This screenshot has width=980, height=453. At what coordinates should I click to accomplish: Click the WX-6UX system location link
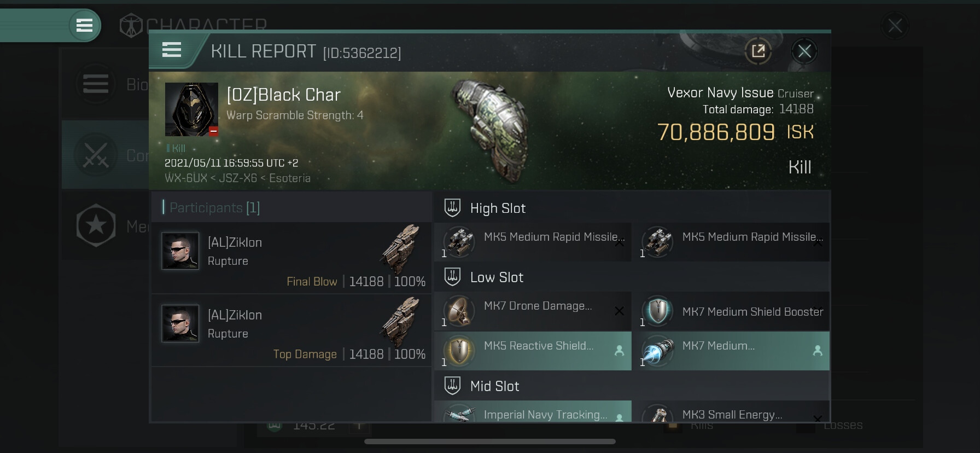click(x=186, y=178)
